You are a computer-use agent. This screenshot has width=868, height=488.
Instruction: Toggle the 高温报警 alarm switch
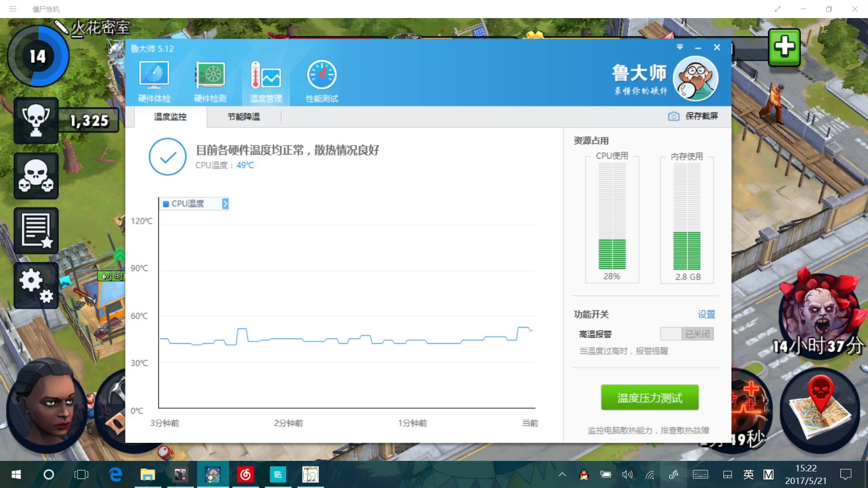(687, 334)
